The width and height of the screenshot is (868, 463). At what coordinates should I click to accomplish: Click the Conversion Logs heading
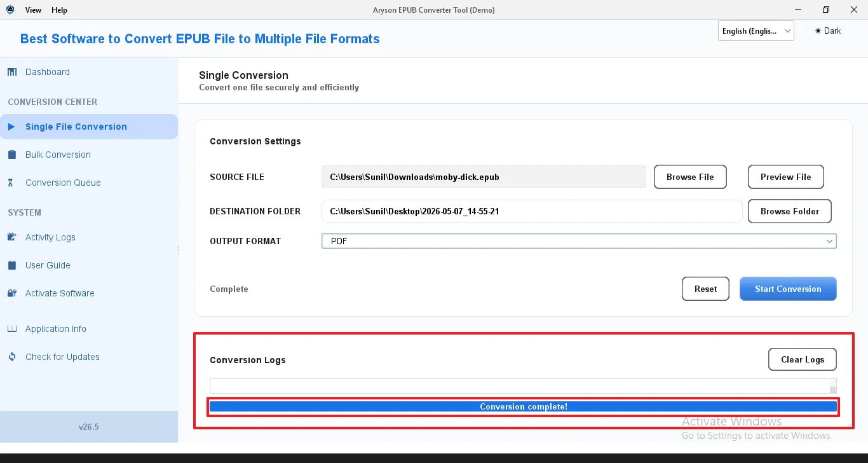tap(248, 360)
